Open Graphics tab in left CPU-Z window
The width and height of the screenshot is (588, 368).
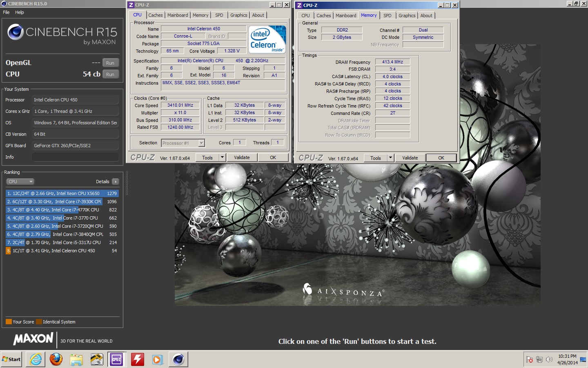238,15
